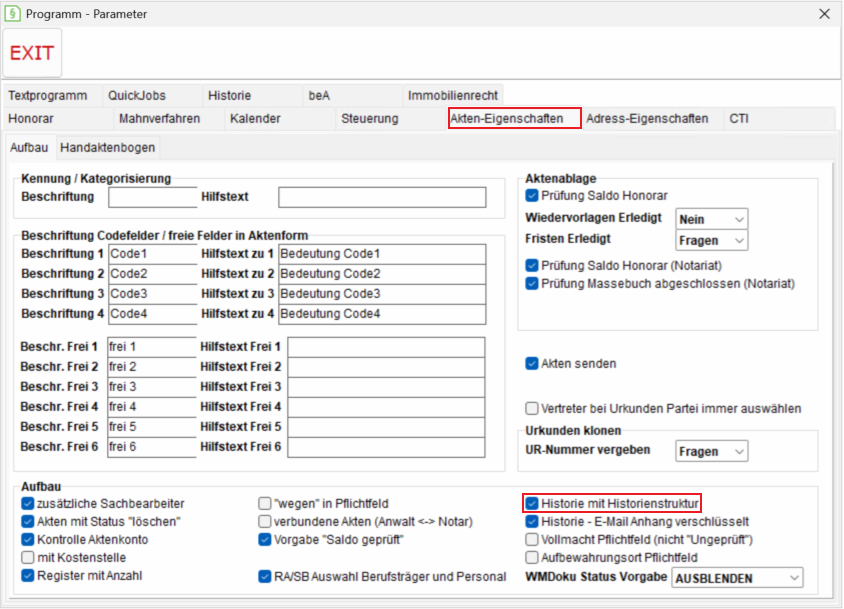Click the Beschr. Frei 5 field
Viewport: 844px width, 609px height.
point(152,426)
